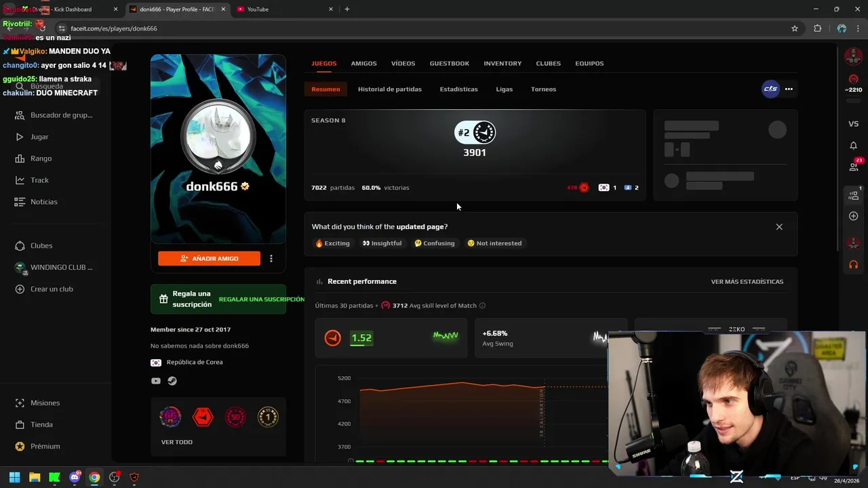This screenshot has width=868, height=488.
Task: Open Noticias in the sidebar
Action: [37, 202]
